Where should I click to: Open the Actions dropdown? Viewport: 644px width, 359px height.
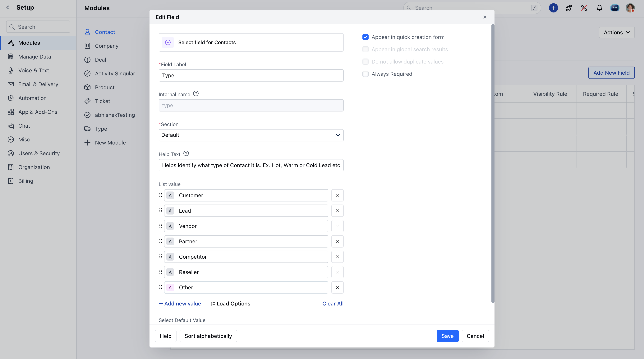[x=617, y=33]
